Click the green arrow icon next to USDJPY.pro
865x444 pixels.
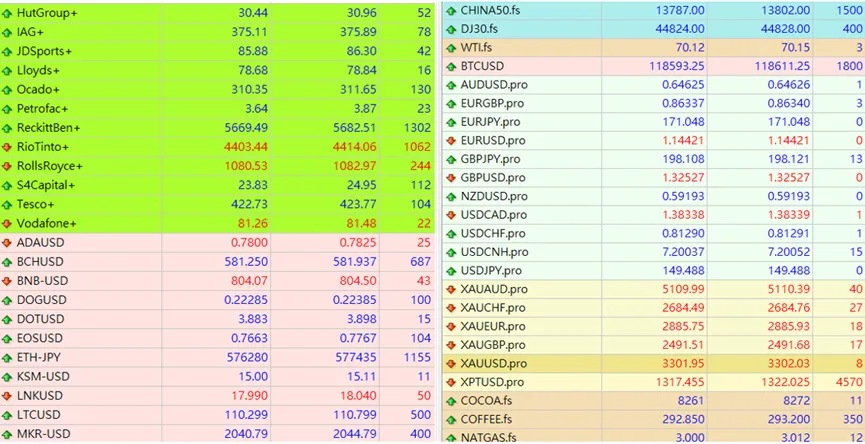(x=451, y=271)
